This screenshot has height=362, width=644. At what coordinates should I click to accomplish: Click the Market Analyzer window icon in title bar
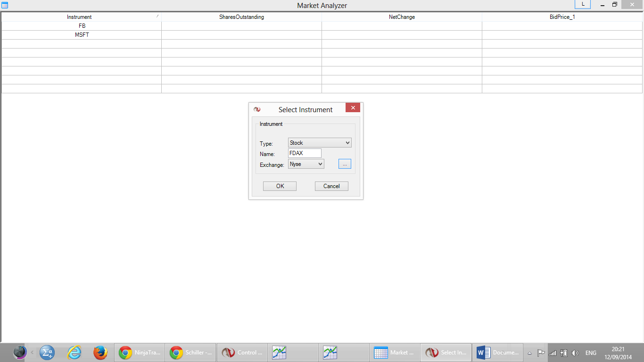pos(5,5)
